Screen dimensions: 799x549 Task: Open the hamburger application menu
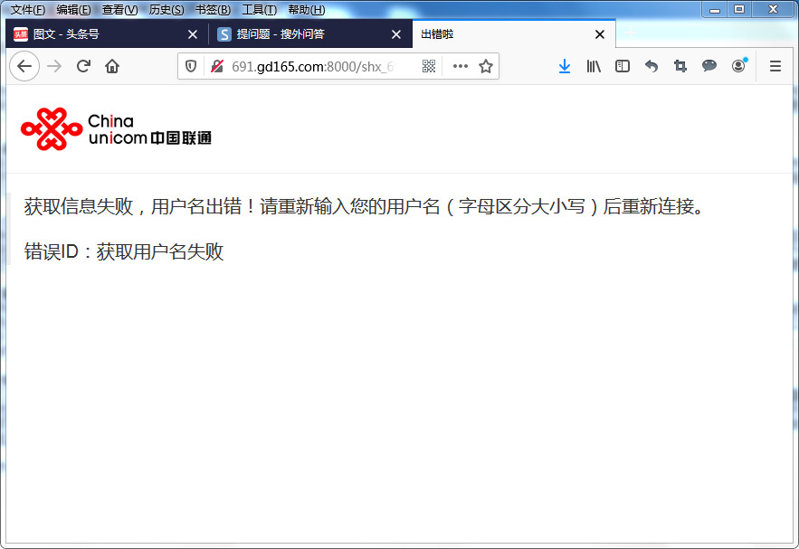click(775, 66)
